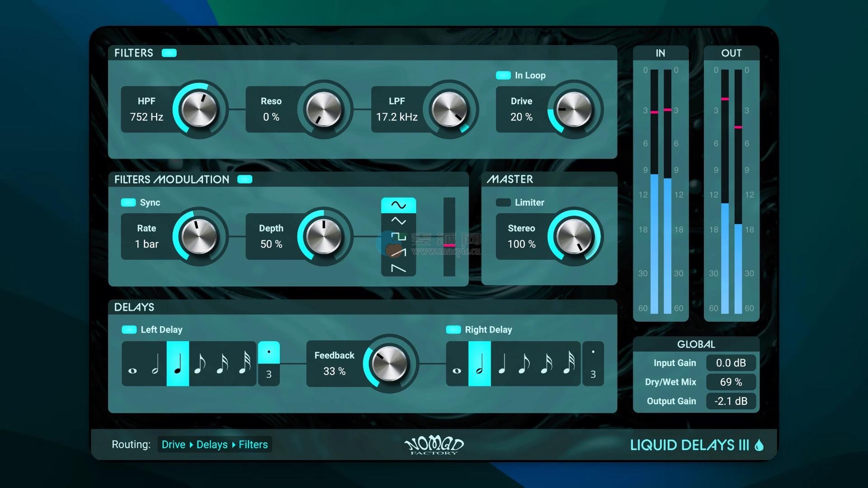Click the Stereo 100 % readout
This screenshot has height=488, width=868.
[521, 244]
